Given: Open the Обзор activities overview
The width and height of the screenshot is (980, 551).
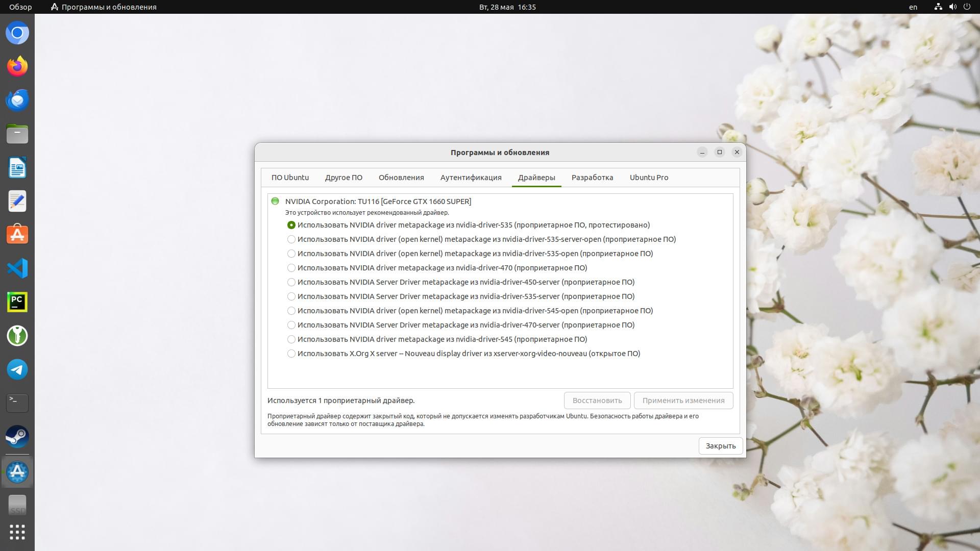Looking at the screenshot, I should (x=20, y=7).
